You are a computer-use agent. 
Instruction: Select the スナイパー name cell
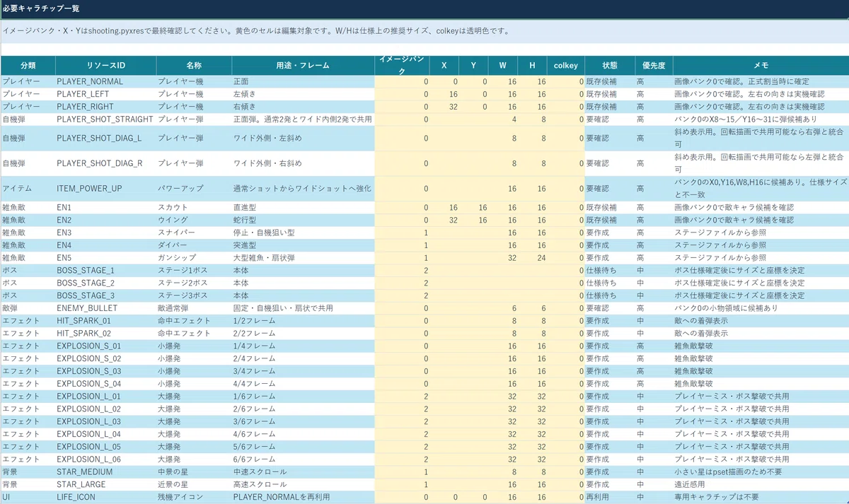tap(194, 233)
